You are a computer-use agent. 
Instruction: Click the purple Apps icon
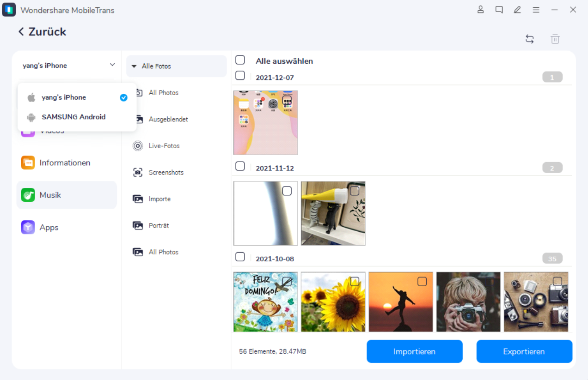pyautogui.click(x=28, y=227)
